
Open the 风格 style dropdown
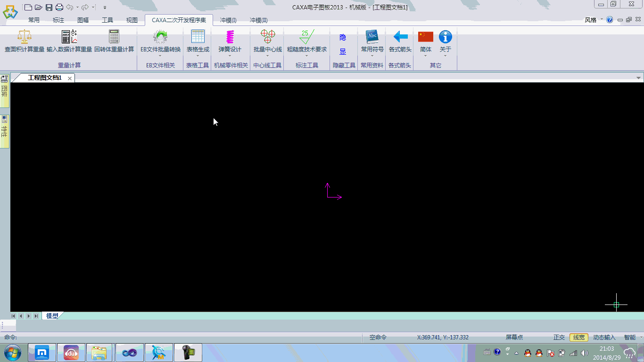[x=594, y=20]
